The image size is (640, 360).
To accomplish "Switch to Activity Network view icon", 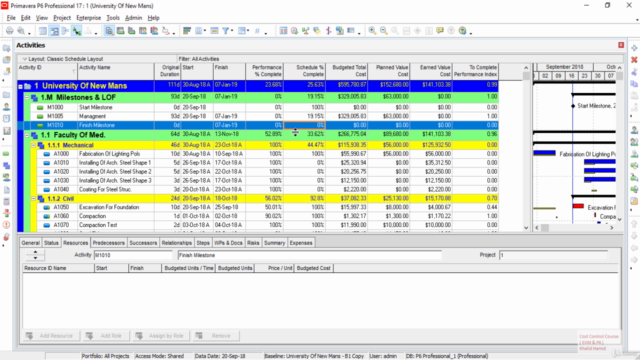I will tap(65, 31).
